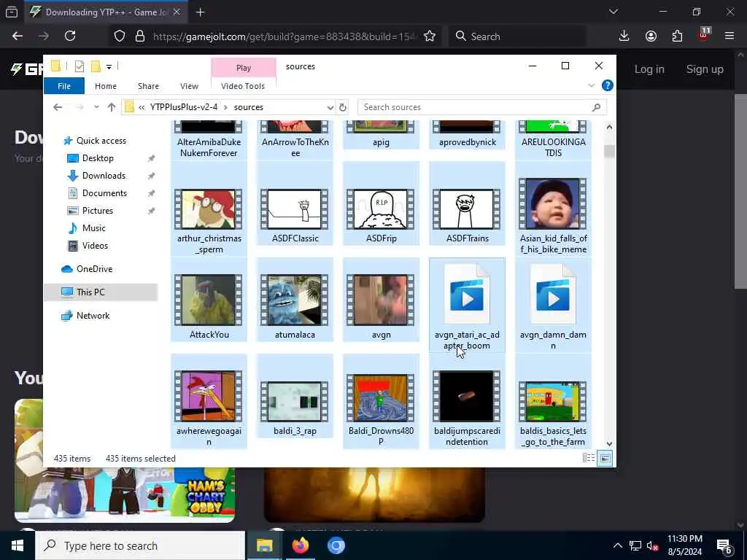
Task: Switch to Large icons view layout
Action: [x=605, y=458]
